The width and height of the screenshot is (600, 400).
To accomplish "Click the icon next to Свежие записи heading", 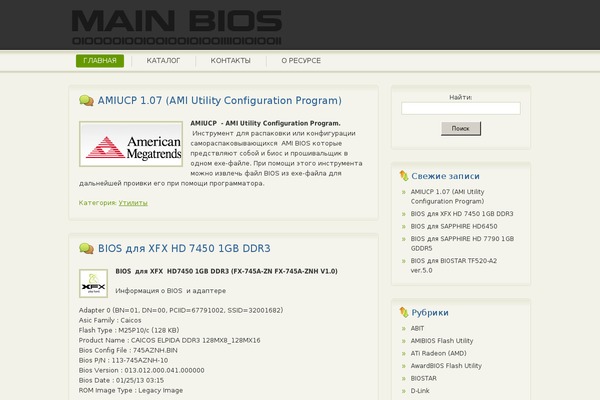I will (404, 176).
